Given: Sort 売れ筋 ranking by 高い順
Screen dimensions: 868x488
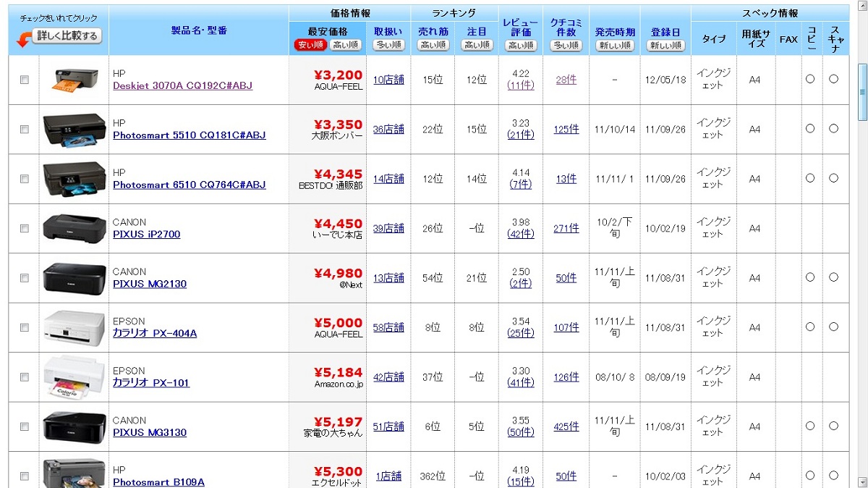Looking at the screenshot, I should coord(433,45).
